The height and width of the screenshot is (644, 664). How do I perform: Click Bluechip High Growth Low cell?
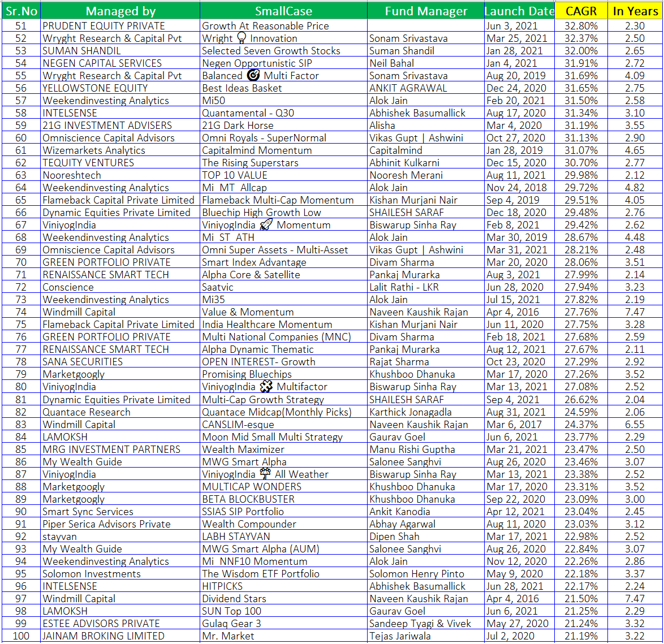pyautogui.click(x=283, y=213)
